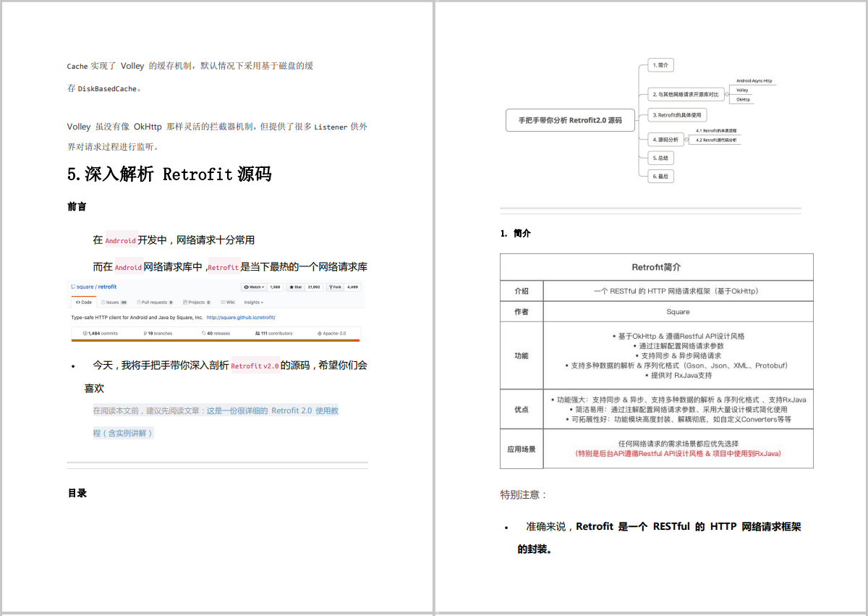
Task: Click the 'Retrofit简介' table header
Action: (656, 267)
